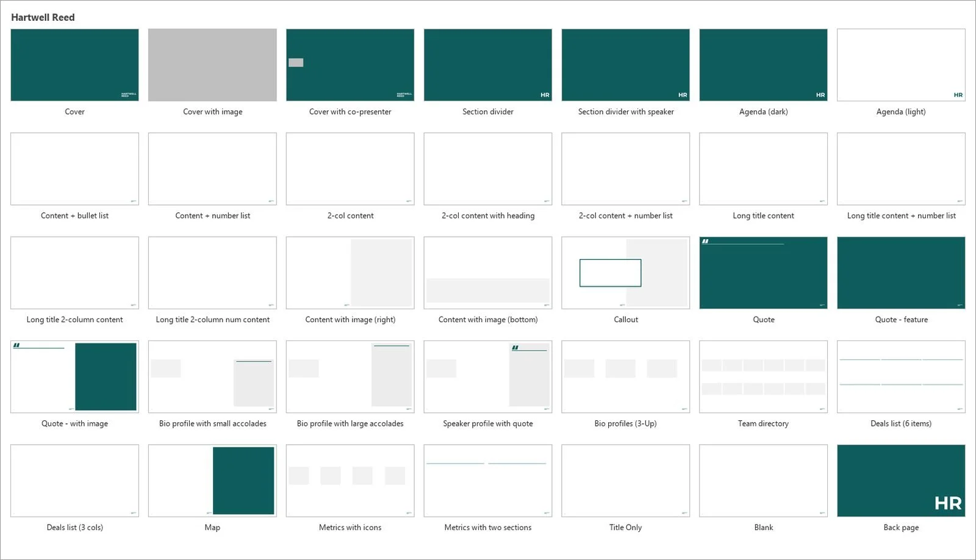Select the plain Quote layout
976x560 pixels.
[764, 273]
